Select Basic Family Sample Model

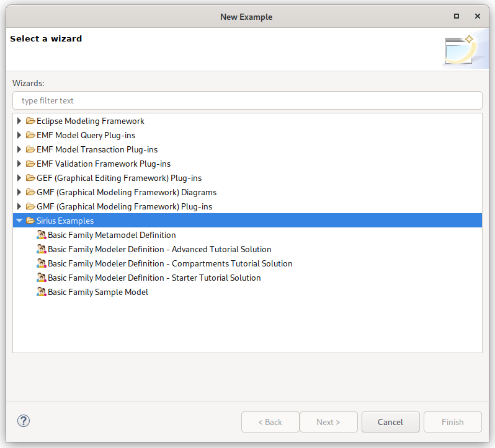[x=98, y=292]
